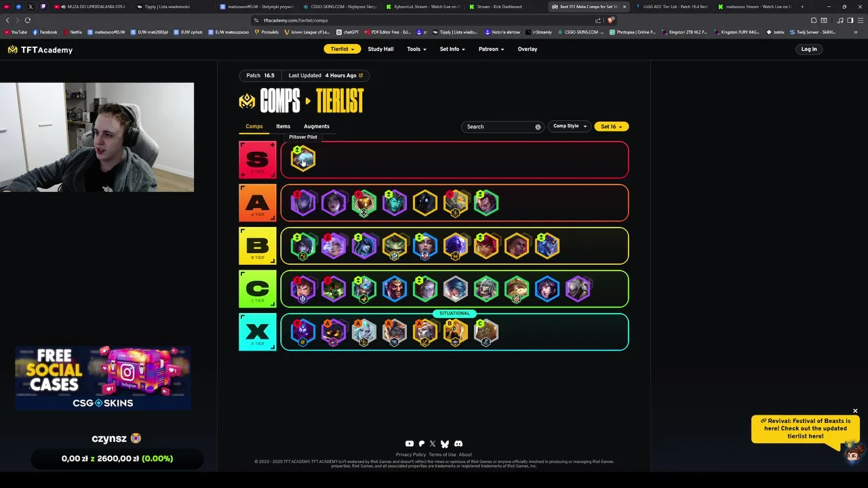Select the green toad champion comp in B tier
The height and width of the screenshot is (488, 868).
(x=395, y=246)
